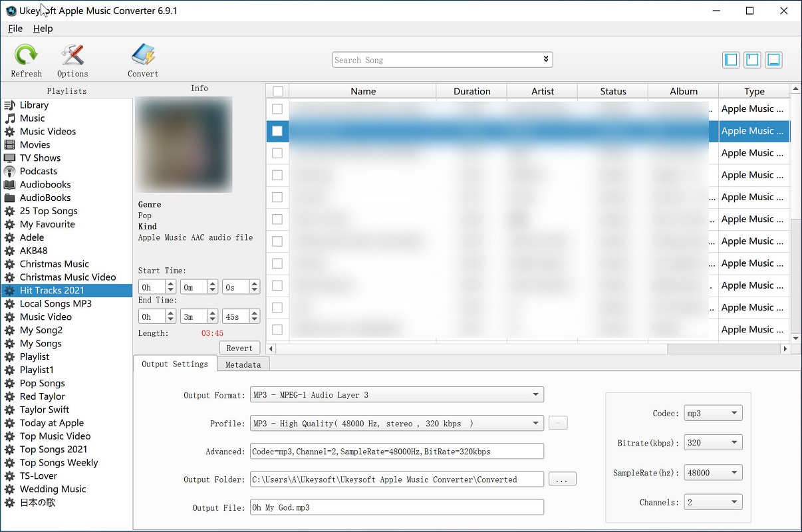
Task: Click the gear icon beside 25 Top Songs
Action: pyautogui.click(x=9, y=211)
